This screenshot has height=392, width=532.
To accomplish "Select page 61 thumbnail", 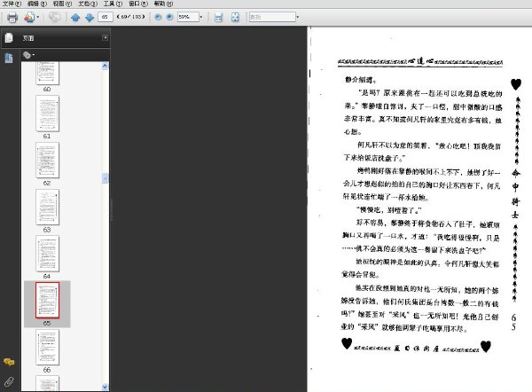I will click(47, 114).
